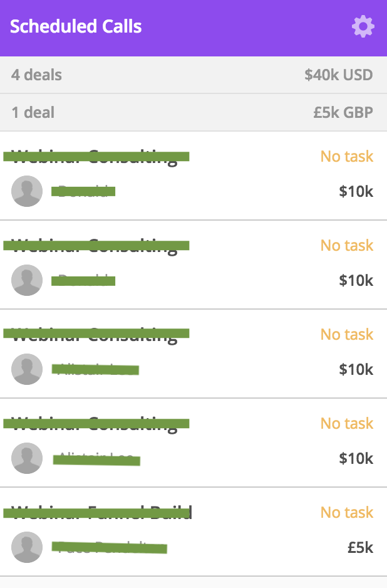
Task: Click the Scheduled Calls stage title
Action: coord(76,26)
